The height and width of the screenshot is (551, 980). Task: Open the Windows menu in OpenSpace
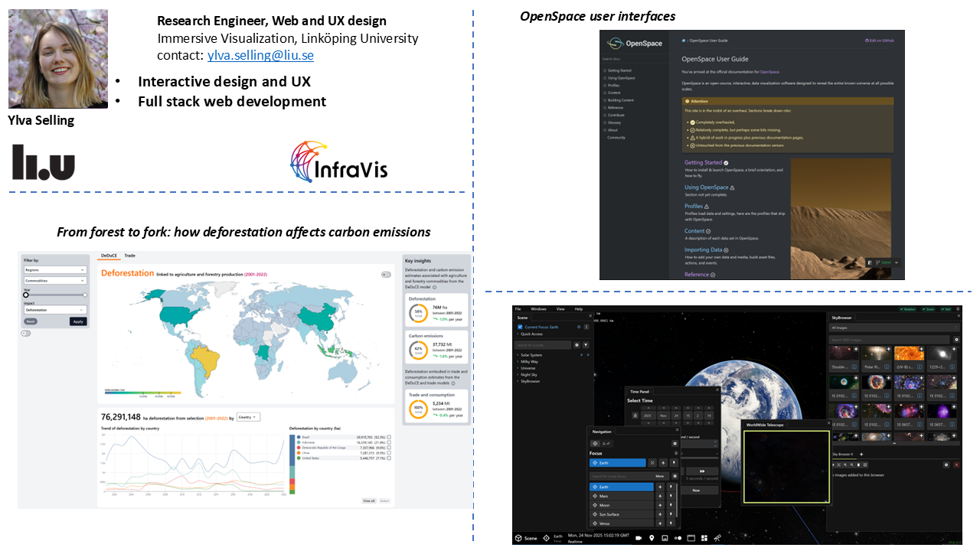[x=538, y=309]
